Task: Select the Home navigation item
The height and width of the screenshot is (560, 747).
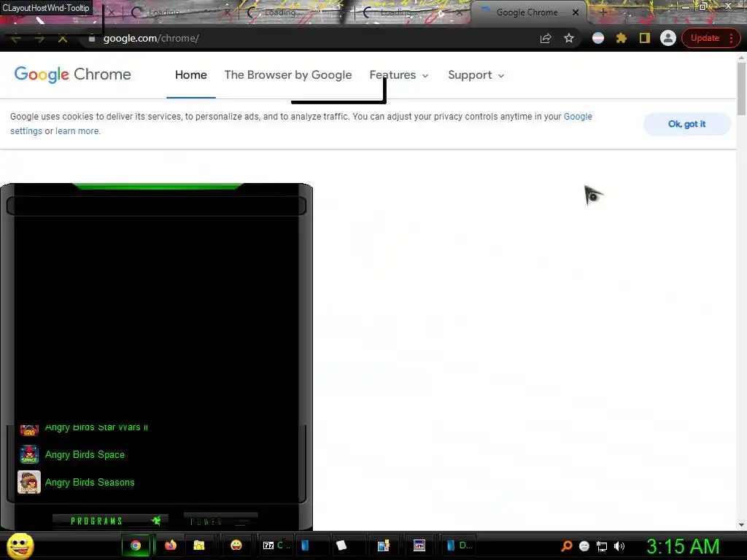Action: 190,75
